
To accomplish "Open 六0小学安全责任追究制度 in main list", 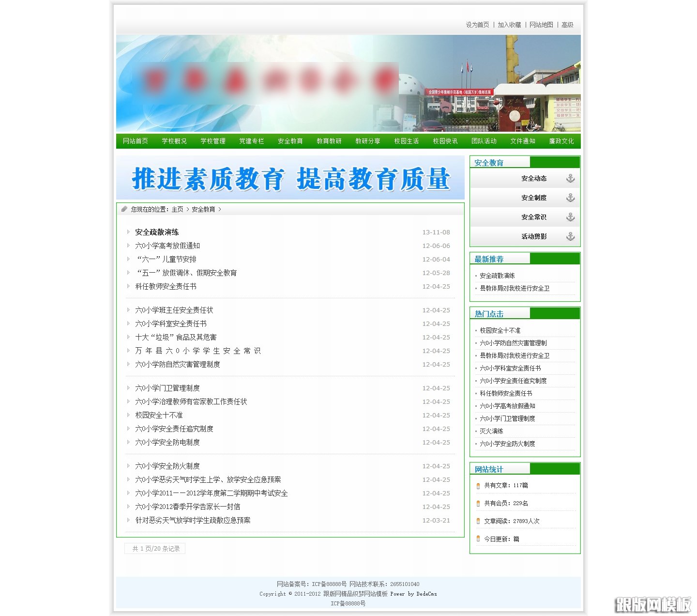I will (x=174, y=429).
